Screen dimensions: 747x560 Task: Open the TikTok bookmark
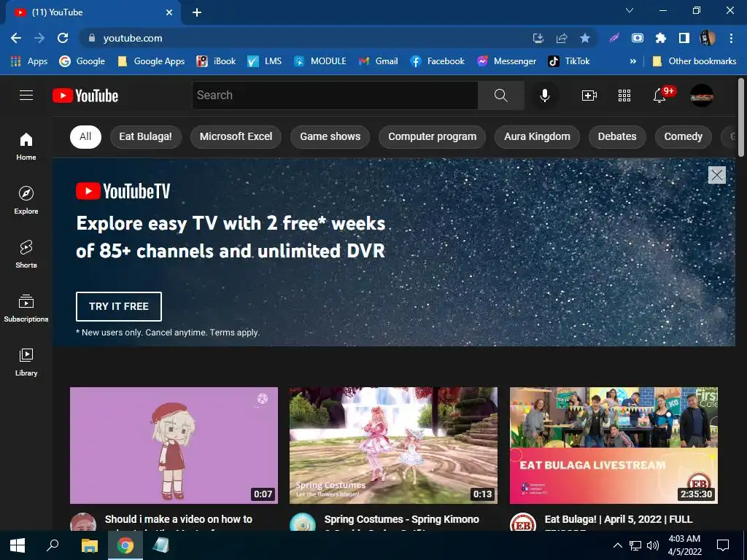click(x=569, y=61)
